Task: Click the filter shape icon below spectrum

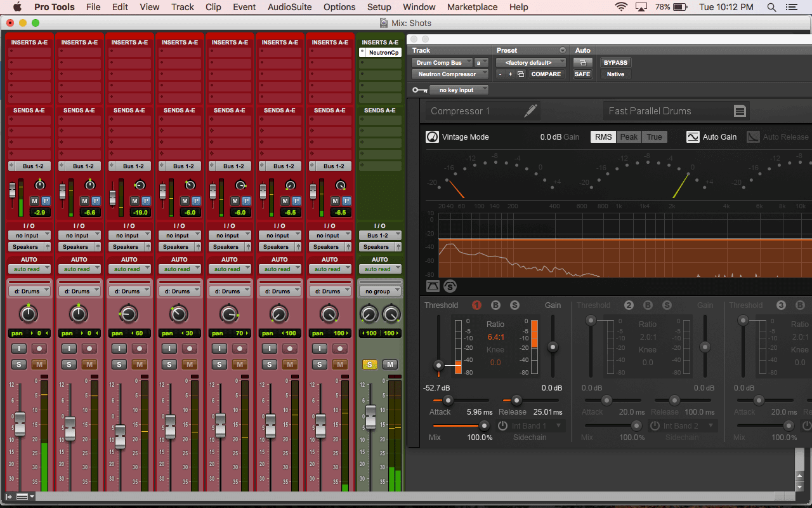Action: 433,286
